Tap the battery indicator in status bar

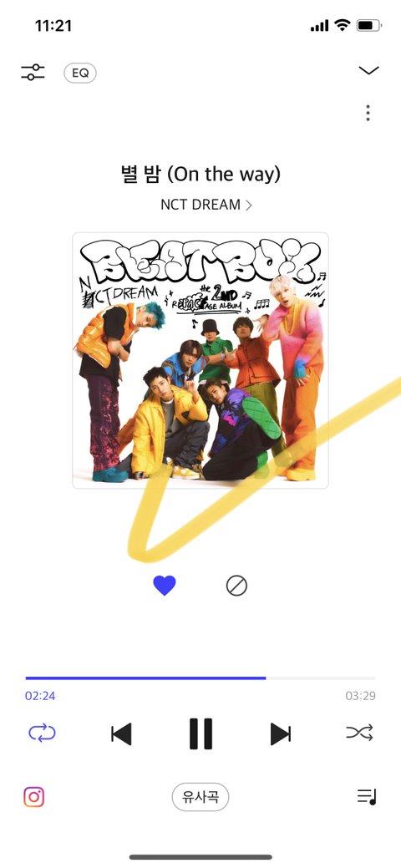[x=369, y=25]
